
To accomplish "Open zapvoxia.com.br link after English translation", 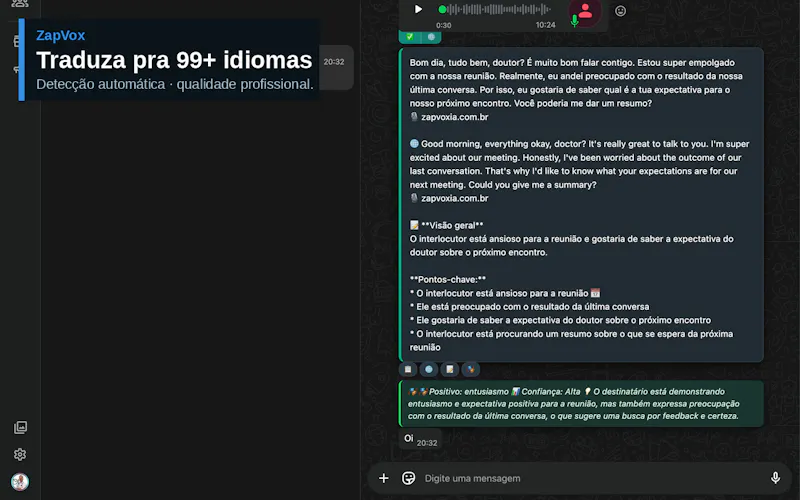I will tap(454, 198).
